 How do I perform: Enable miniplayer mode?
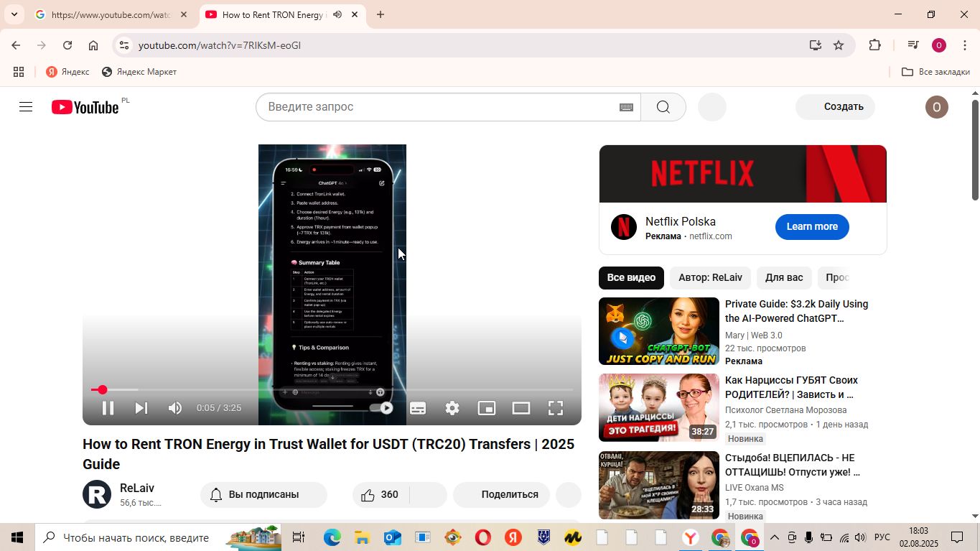[487, 408]
